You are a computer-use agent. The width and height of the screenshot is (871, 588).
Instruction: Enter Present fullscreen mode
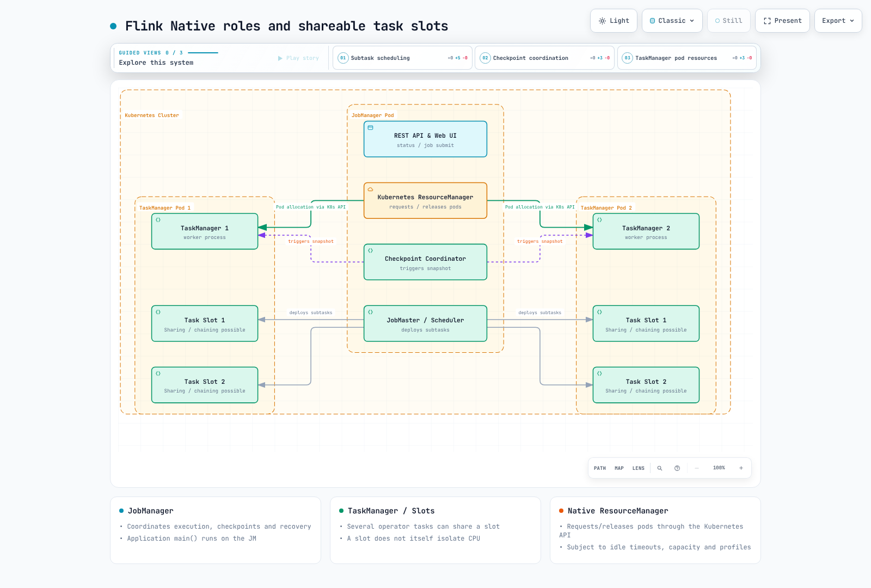(783, 21)
